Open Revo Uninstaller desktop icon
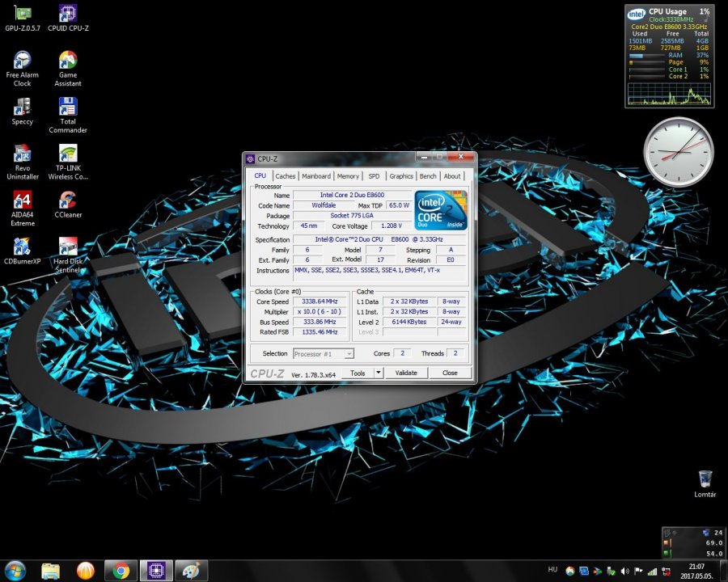This screenshot has width=728, height=582. tap(23, 154)
